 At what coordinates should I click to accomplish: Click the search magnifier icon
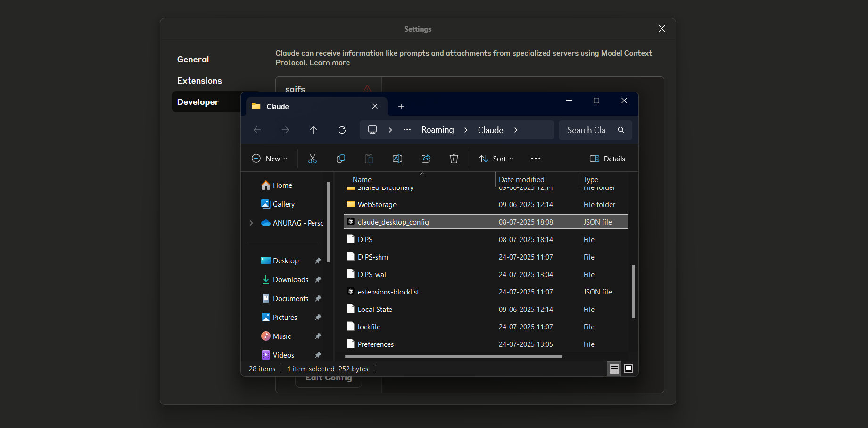click(621, 130)
